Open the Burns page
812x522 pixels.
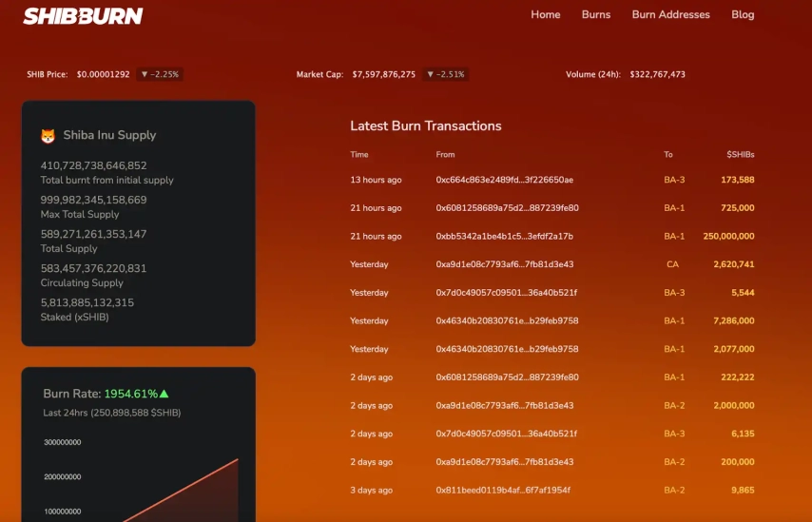(x=596, y=14)
